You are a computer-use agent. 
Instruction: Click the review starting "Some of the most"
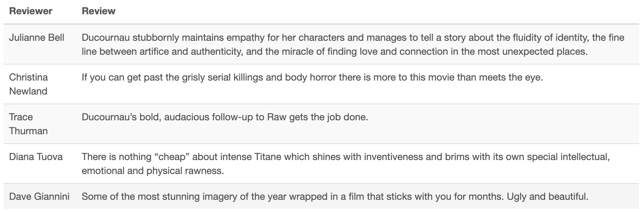(335, 197)
